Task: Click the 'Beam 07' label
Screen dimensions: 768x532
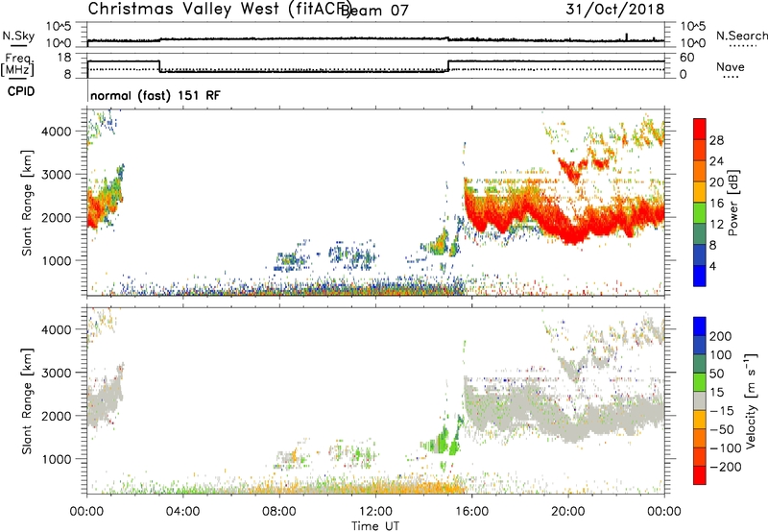Action: (374, 11)
